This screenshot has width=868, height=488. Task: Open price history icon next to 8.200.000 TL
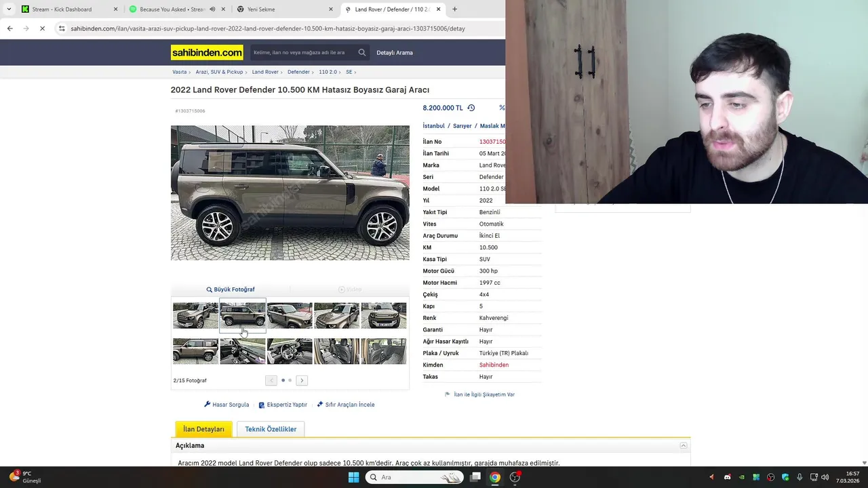[x=471, y=108]
